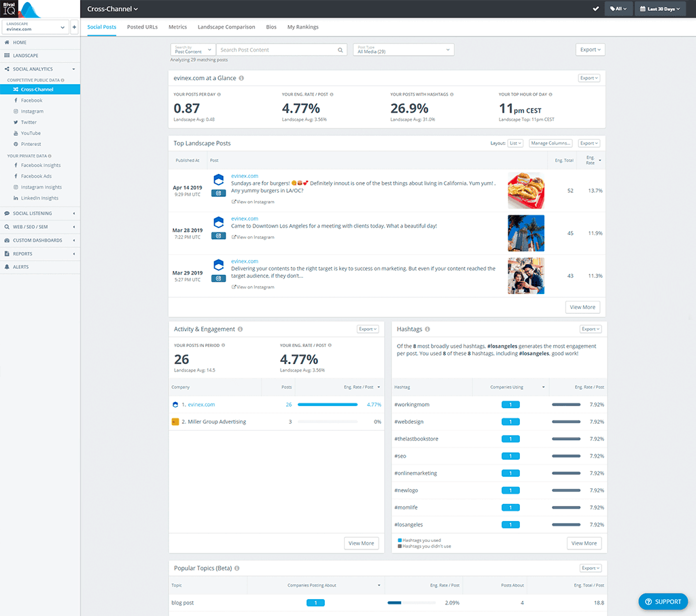Open the Post Type All Media dropdown
The width and height of the screenshot is (696, 616).
pos(404,50)
